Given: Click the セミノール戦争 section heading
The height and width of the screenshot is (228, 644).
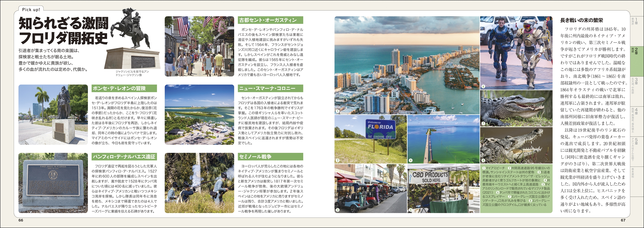Looking at the screenshot, I should point(270,157).
